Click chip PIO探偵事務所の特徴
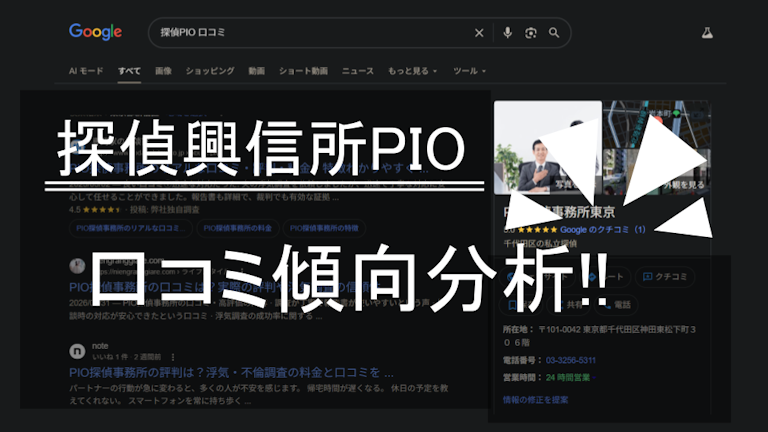 [x=324, y=228]
